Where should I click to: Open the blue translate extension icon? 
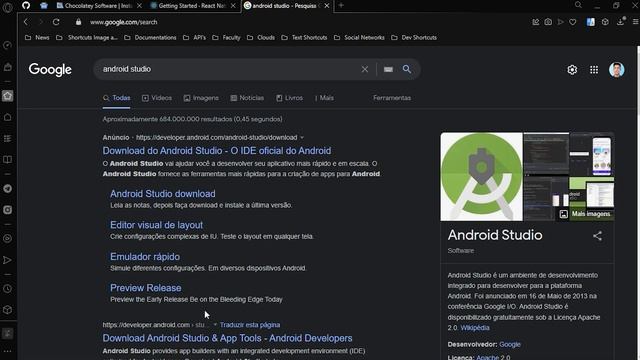pos(591,22)
